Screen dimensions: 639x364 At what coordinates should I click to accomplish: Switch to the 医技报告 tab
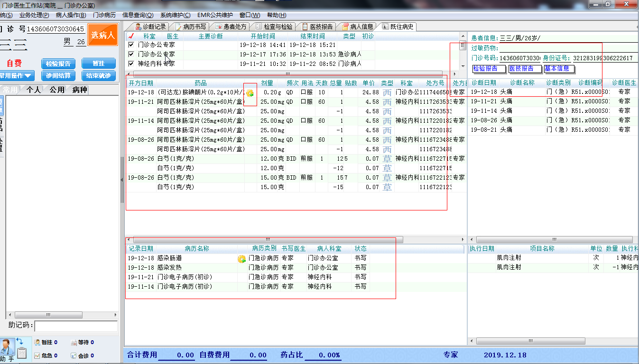point(317,27)
